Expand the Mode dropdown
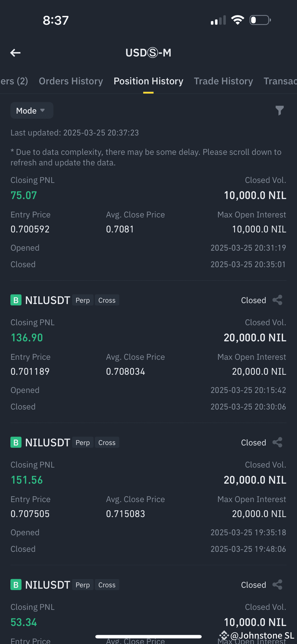 point(32,111)
